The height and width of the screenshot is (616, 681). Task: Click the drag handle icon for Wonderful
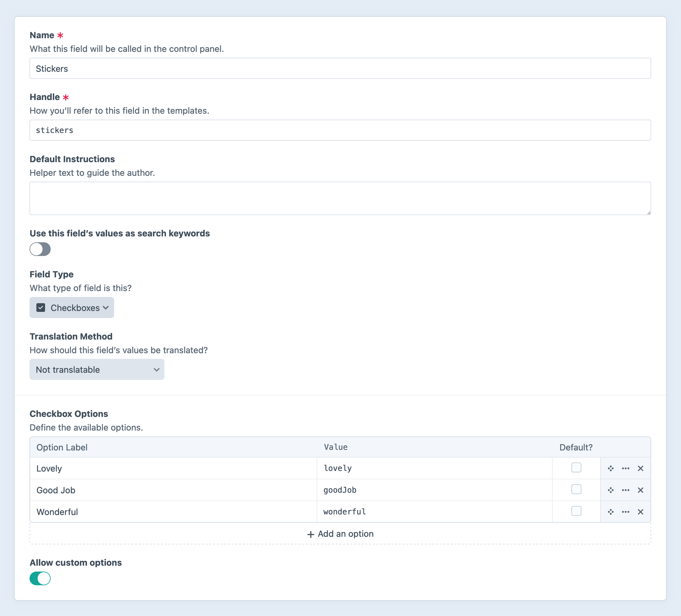(x=610, y=512)
